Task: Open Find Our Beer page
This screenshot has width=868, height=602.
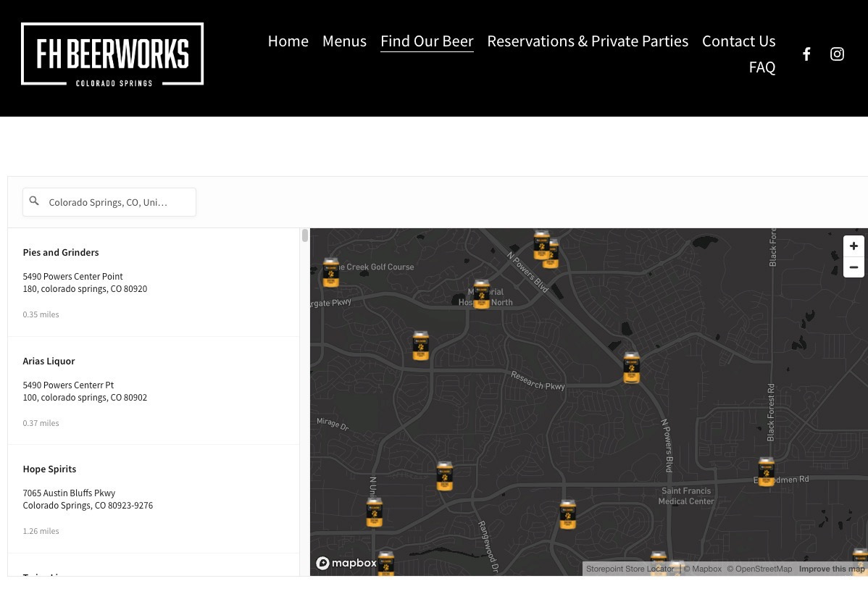Action: click(x=427, y=41)
